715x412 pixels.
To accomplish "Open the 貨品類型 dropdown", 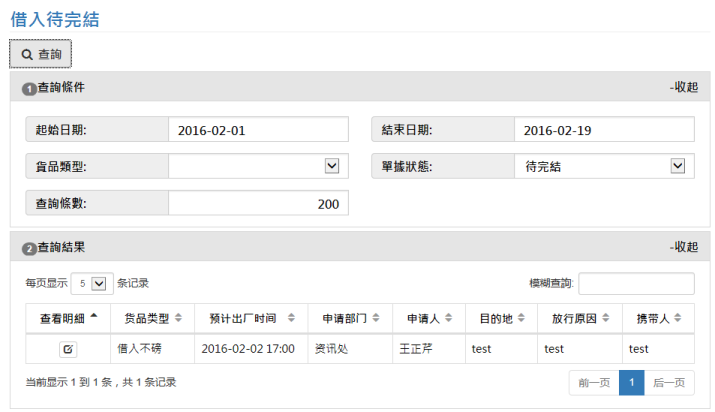I will coord(258,166).
